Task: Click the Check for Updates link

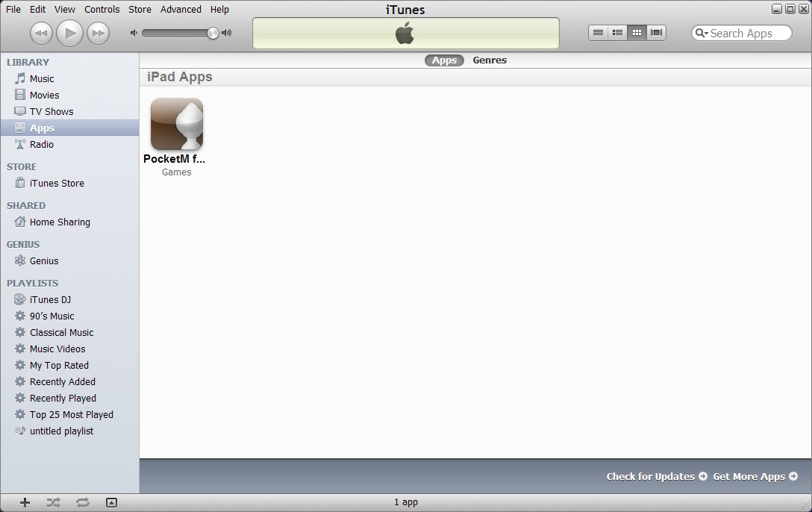Action: point(657,476)
